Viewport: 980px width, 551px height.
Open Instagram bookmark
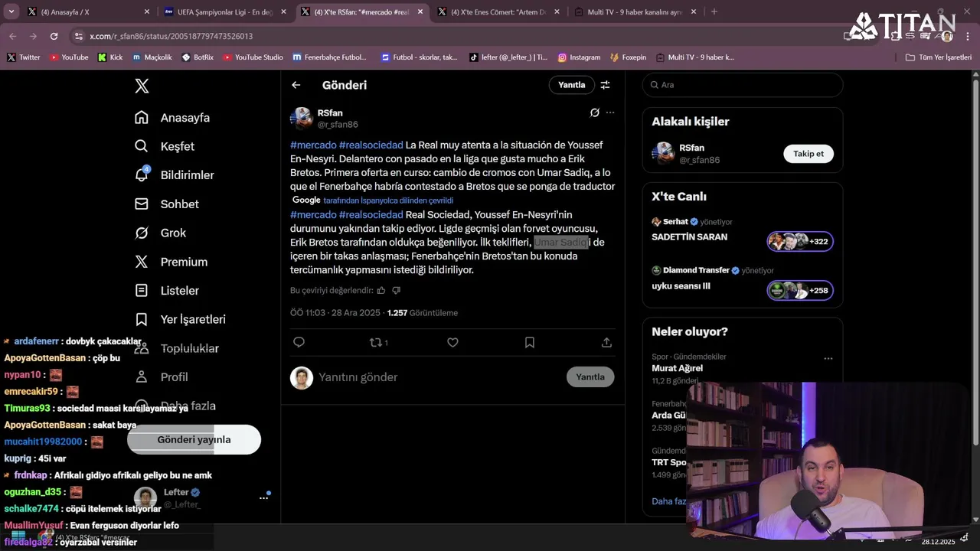[579, 57]
